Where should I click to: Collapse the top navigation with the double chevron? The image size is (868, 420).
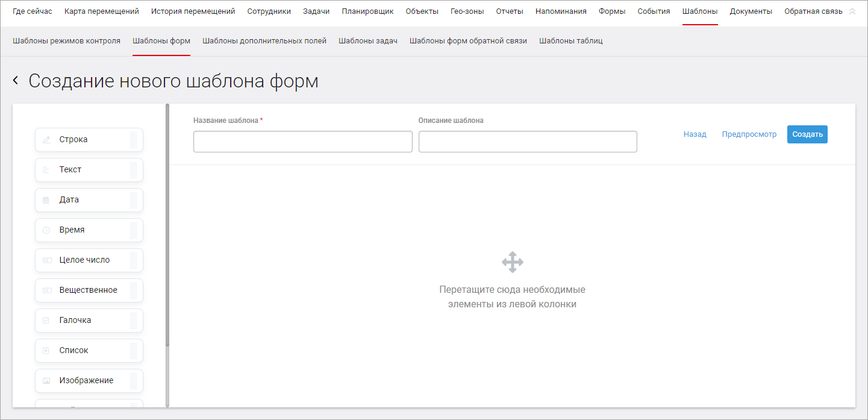pos(852,11)
